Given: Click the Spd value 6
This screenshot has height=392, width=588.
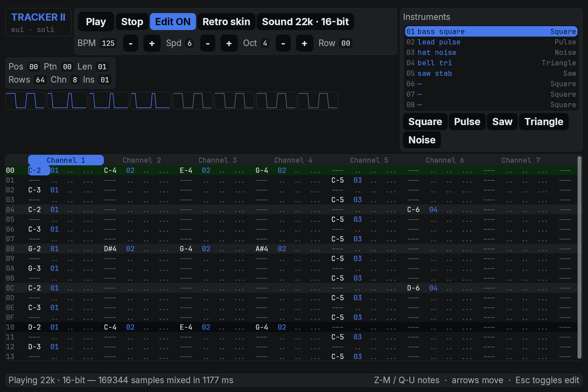Looking at the screenshot, I should [x=189, y=43].
